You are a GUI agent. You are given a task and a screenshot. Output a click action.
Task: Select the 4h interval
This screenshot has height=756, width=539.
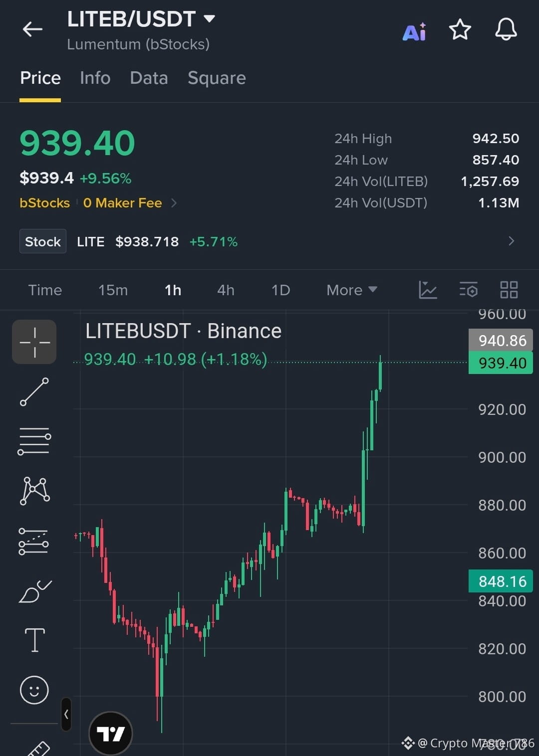[x=226, y=290]
